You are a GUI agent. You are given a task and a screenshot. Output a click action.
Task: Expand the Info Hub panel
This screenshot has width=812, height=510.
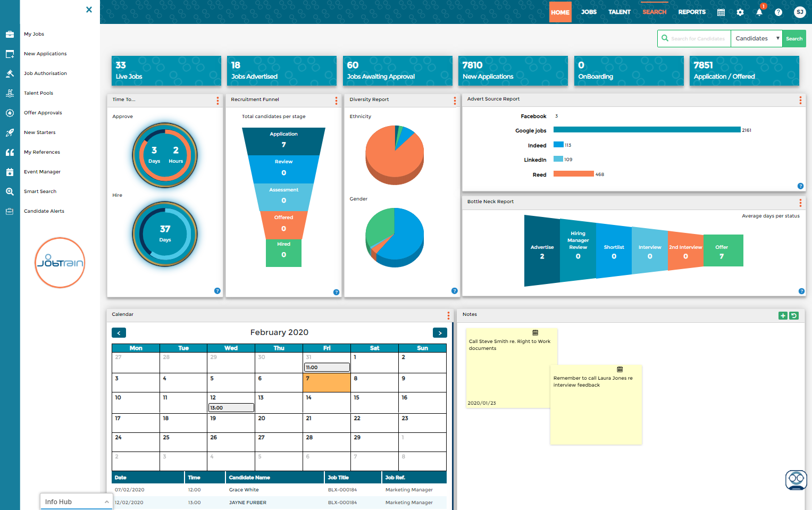click(76, 501)
